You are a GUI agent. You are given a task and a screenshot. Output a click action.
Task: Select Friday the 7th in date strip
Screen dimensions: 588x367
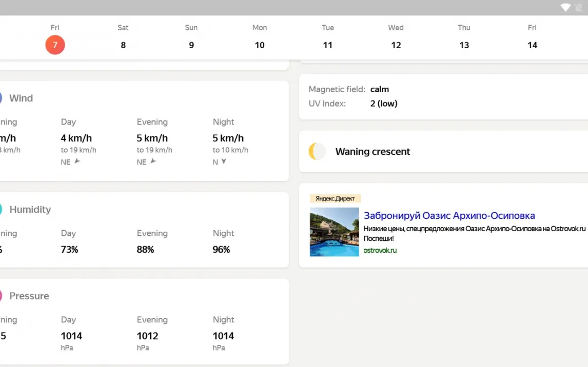tap(55, 45)
